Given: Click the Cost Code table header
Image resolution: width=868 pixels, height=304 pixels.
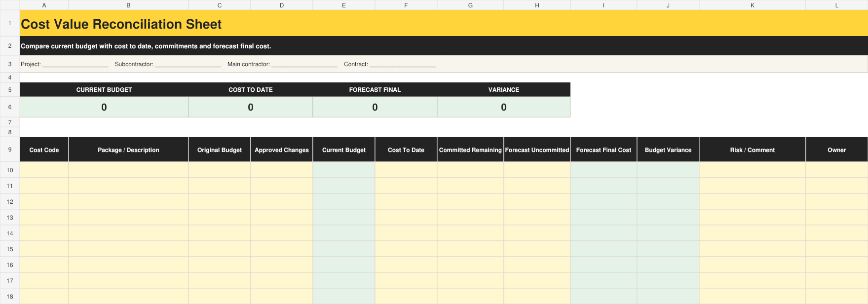Looking at the screenshot, I should pos(44,150).
